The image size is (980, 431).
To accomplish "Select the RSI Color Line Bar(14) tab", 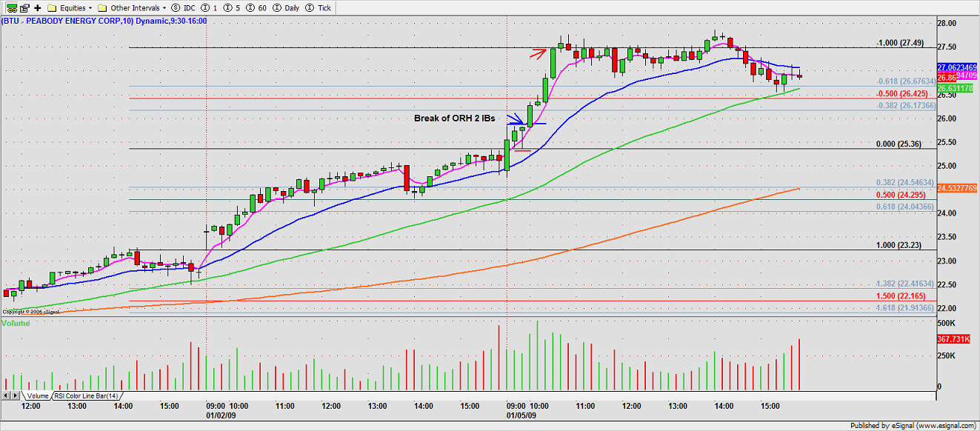I will tap(87, 396).
